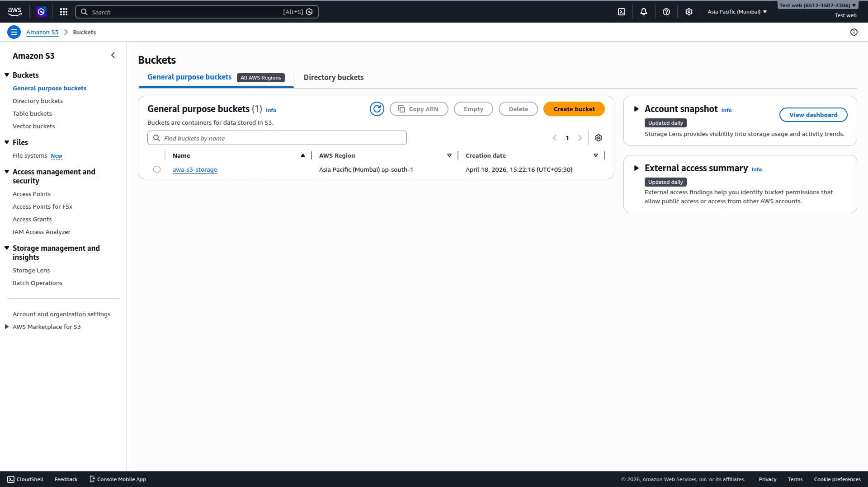The height and width of the screenshot is (487, 868).
Task: Click the All AWS Regions badge
Action: point(261,78)
